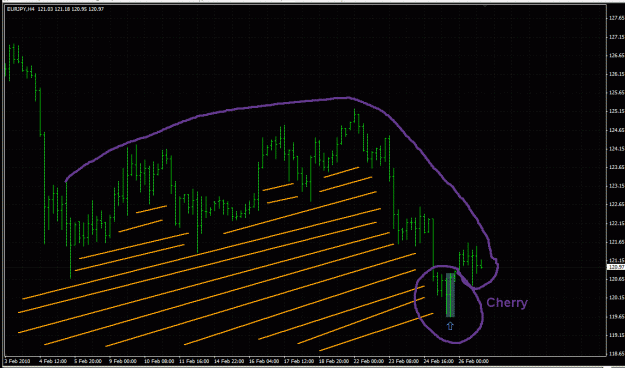Click the 4 Feb 12:00 time label
The image size is (625, 368).
53,361
